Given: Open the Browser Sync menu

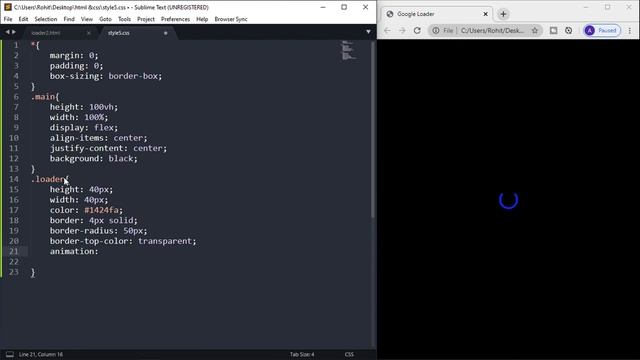Looking at the screenshot, I should coord(231,19).
